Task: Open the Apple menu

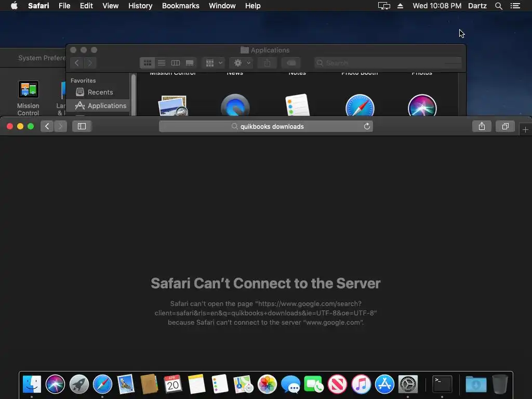Action: (x=14, y=5)
